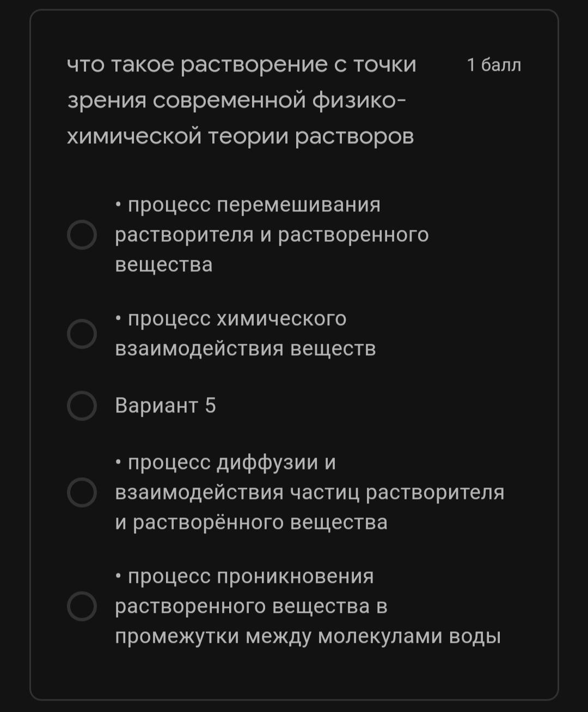Mark the radio circle beside 'процесс диффузии и взаимодействия'
Viewport: 588px width, 712px height.
(x=82, y=492)
